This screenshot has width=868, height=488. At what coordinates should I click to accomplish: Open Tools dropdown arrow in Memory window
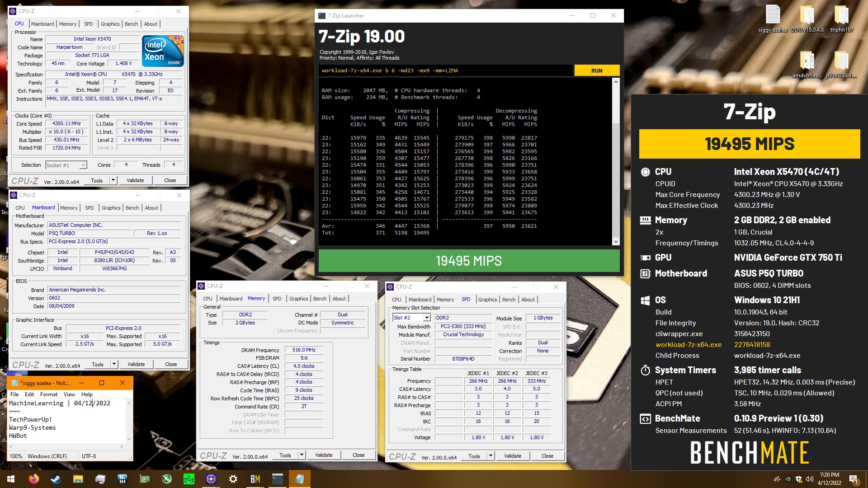point(302,455)
